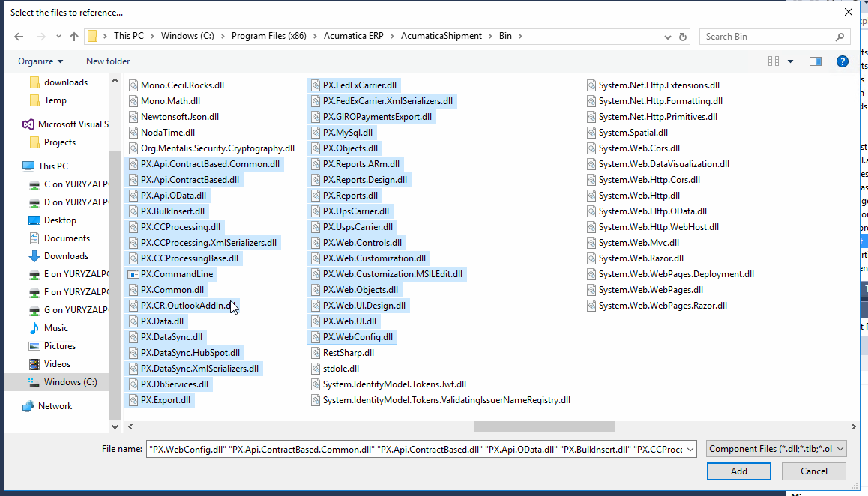Navigate to Windows (C:) breadcrumb

coord(187,36)
